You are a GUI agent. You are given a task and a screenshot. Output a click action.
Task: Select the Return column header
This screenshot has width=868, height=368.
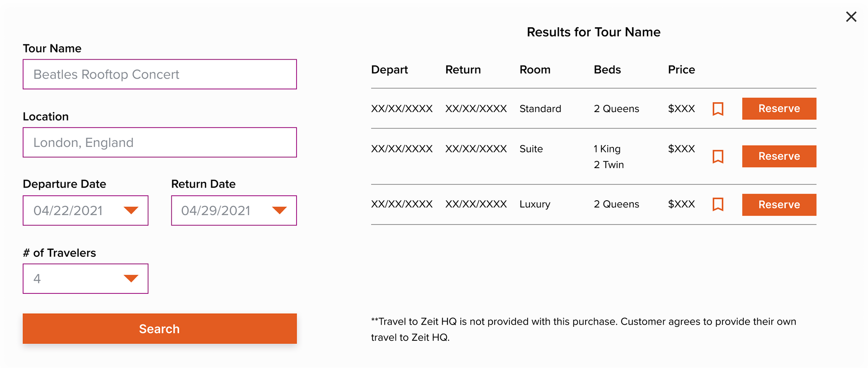pyautogui.click(x=463, y=70)
